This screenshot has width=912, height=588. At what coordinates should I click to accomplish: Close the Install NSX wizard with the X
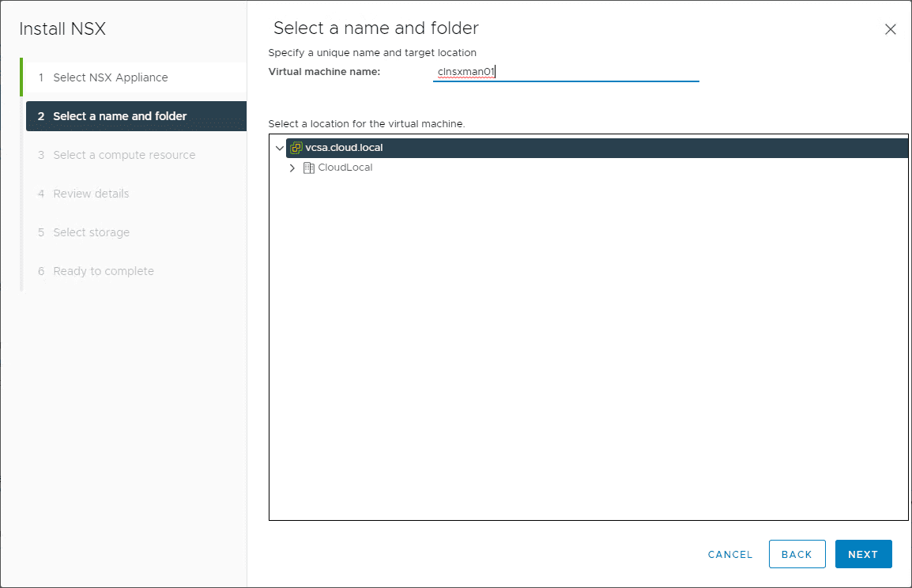[x=891, y=28]
